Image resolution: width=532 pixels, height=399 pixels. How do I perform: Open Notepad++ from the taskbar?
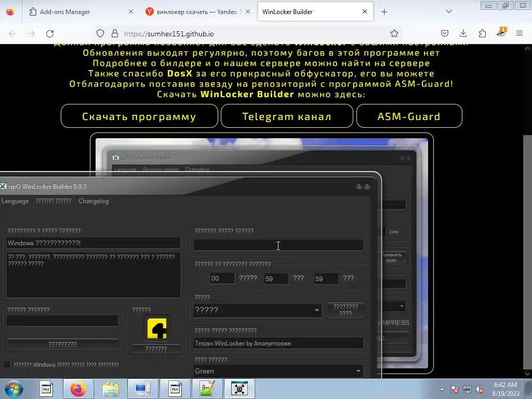207,389
